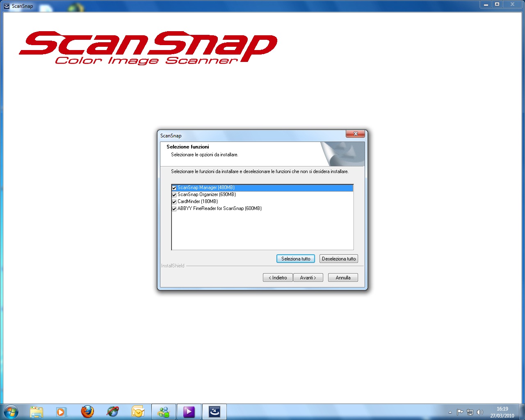Launch Windows Media Player from taskbar
Viewport: 525px width, 420px height.
pyautogui.click(x=62, y=412)
